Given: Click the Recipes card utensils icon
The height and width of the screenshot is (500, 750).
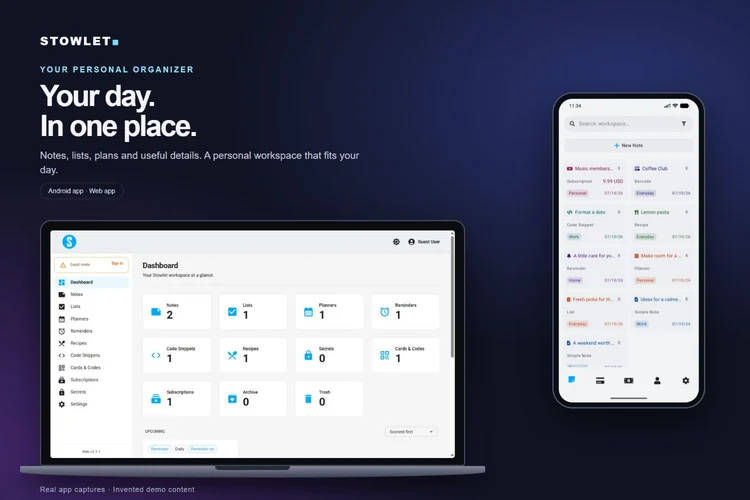Looking at the screenshot, I should click(x=232, y=356).
